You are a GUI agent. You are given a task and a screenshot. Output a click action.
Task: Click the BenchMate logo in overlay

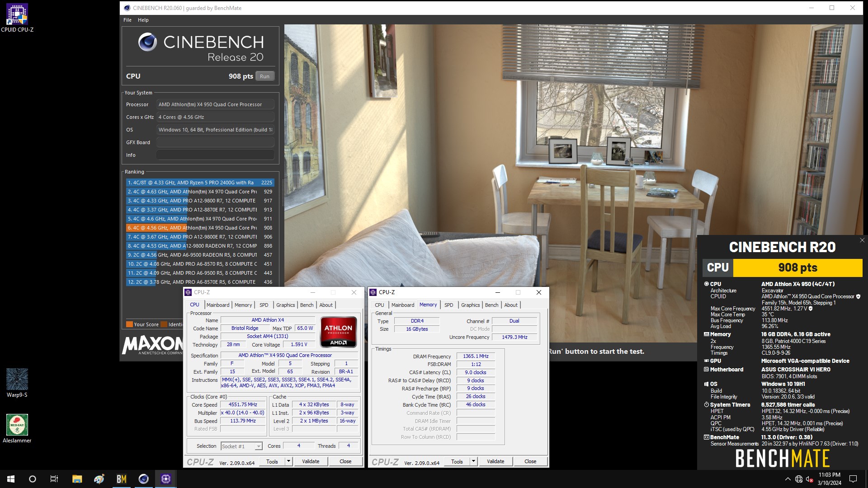(x=783, y=458)
